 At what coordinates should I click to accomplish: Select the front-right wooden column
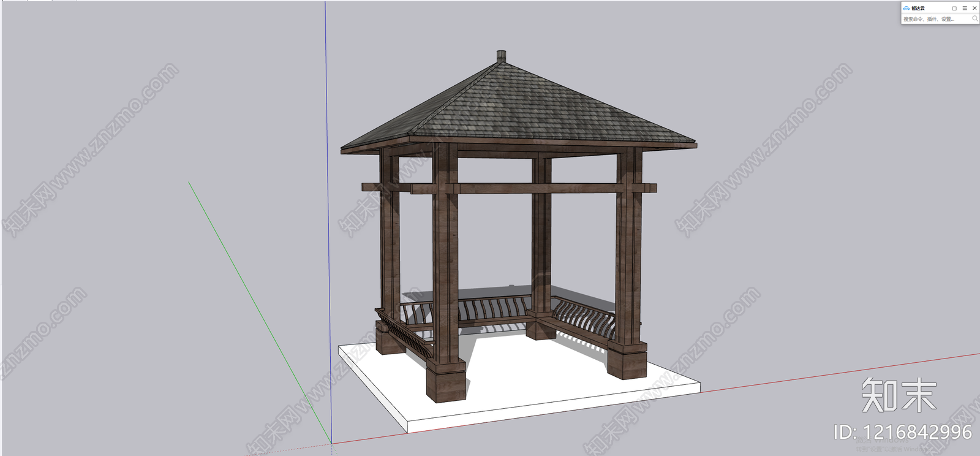[628, 264]
